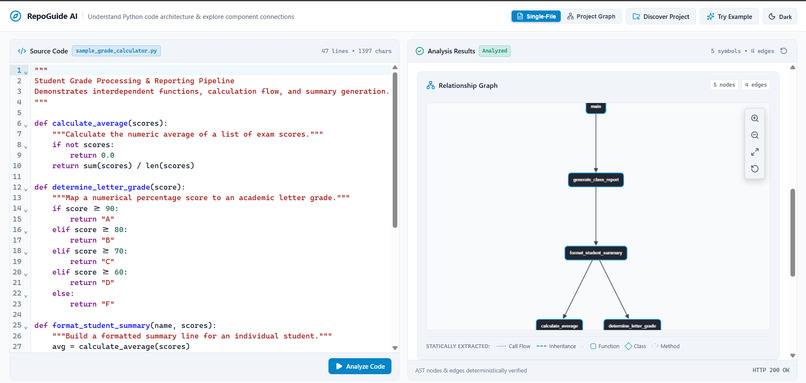Click the 5 nodes badge
806x383 pixels.
click(x=724, y=85)
